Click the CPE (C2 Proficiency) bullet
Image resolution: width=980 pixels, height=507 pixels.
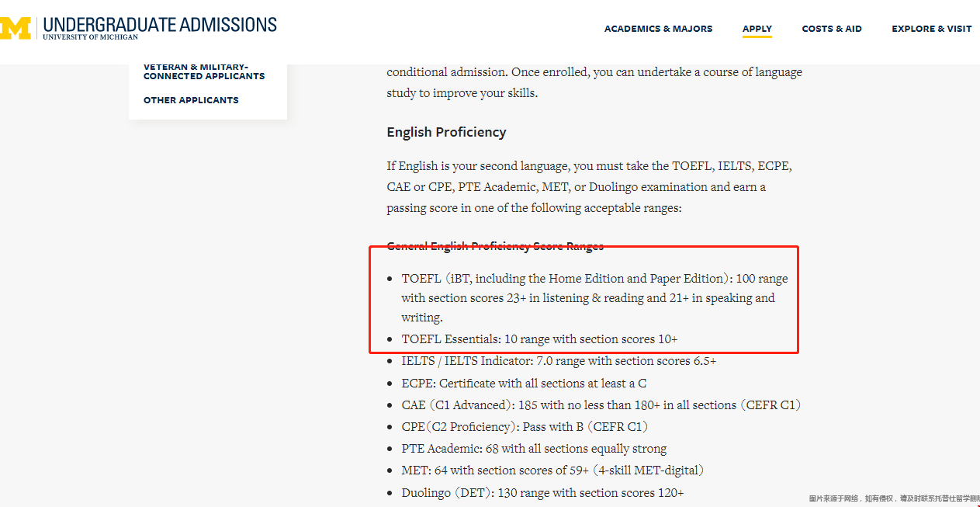(525, 427)
